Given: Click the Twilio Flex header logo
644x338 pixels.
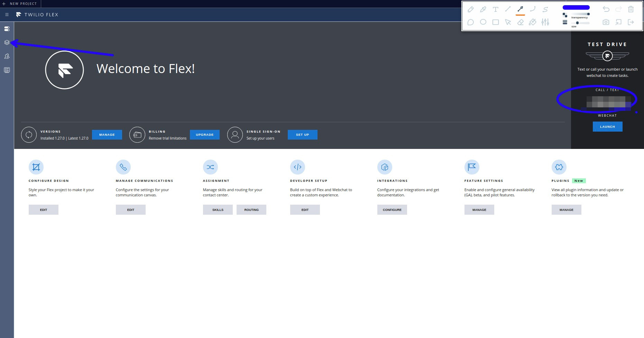Looking at the screenshot, I should 19,15.
